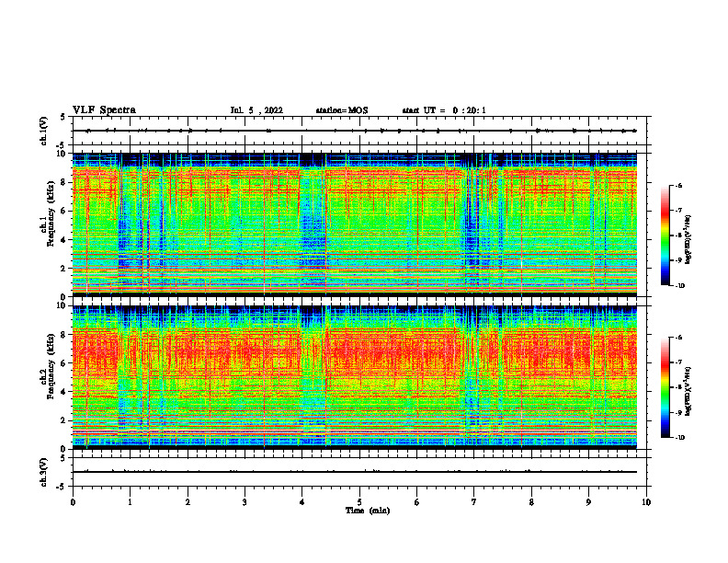Viewport: 728px width, 563px height.
Task: Click the "ch.1(V)" waveform axis label
Action: pos(44,131)
